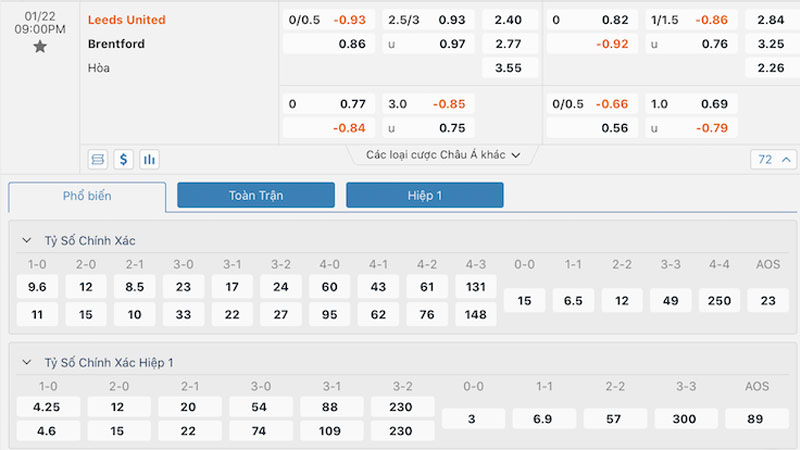The image size is (800, 450).
Task: Click the dollar sign icon
Action: [x=124, y=159]
